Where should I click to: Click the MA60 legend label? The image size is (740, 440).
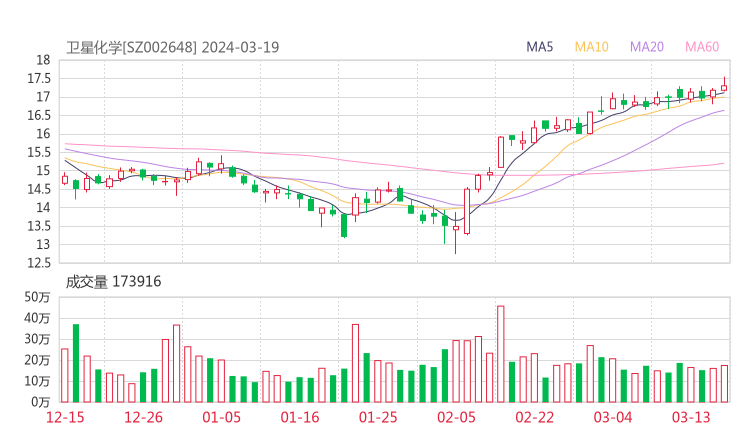(x=702, y=47)
